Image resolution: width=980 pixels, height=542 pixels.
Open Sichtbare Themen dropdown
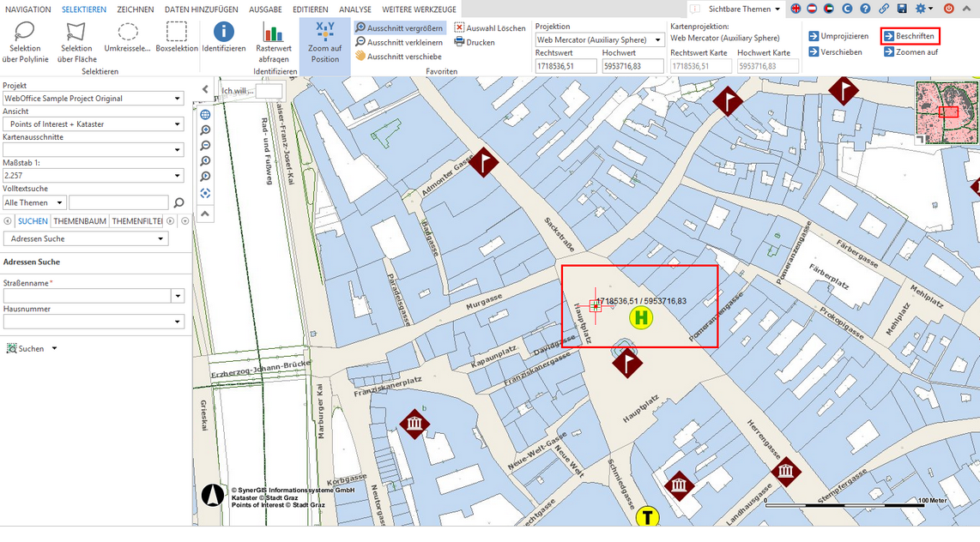point(744,9)
